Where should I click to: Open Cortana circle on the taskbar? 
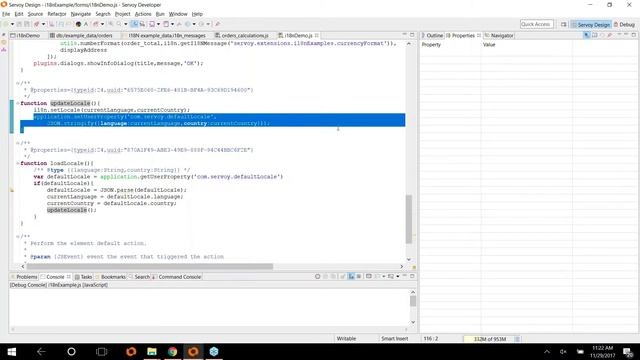[71, 351]
